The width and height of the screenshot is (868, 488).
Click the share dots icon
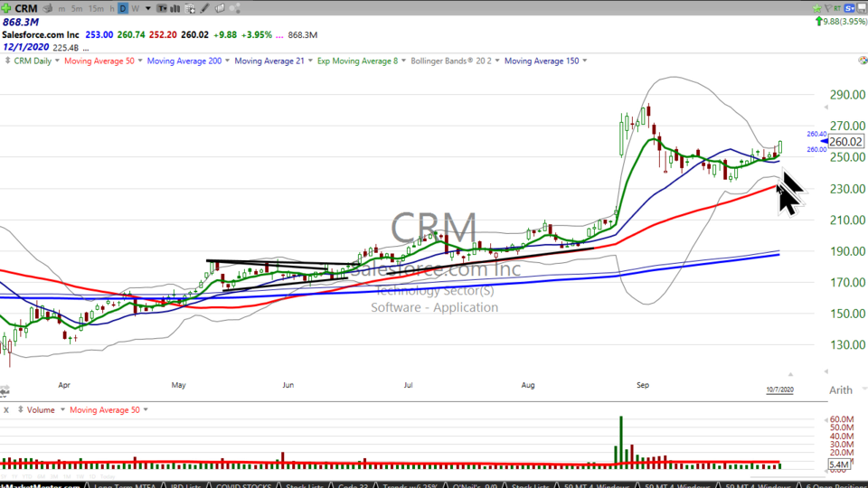point(235,9)
